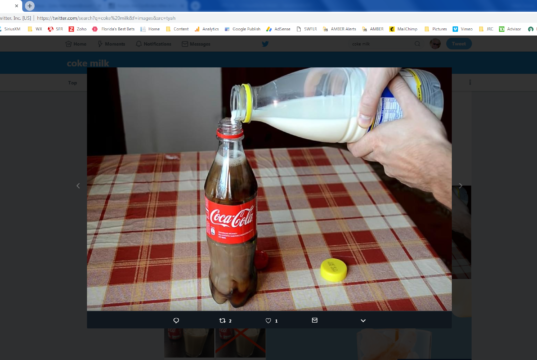Open the SFR bookmark

click(55, 29)
